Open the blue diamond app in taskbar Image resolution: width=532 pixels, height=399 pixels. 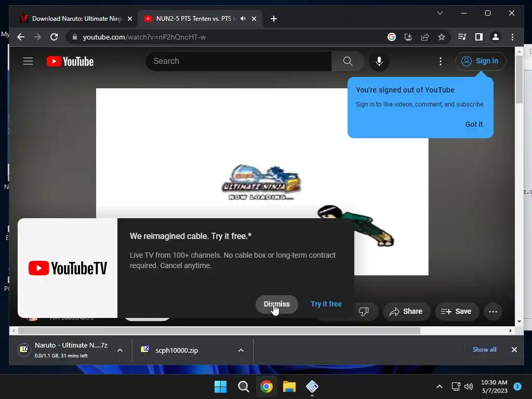click(x=312, y=387)
